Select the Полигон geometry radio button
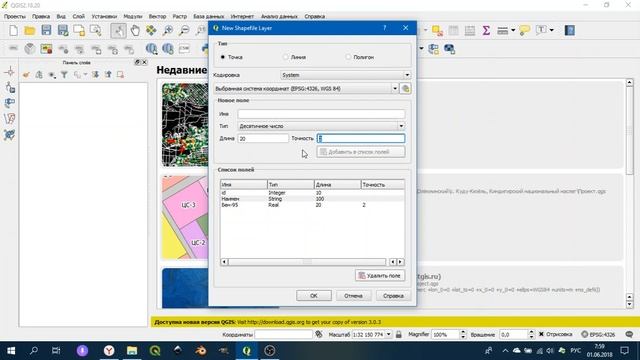This screenshot has height=360, width=640. pyautogui.click(x=348, y=57)
